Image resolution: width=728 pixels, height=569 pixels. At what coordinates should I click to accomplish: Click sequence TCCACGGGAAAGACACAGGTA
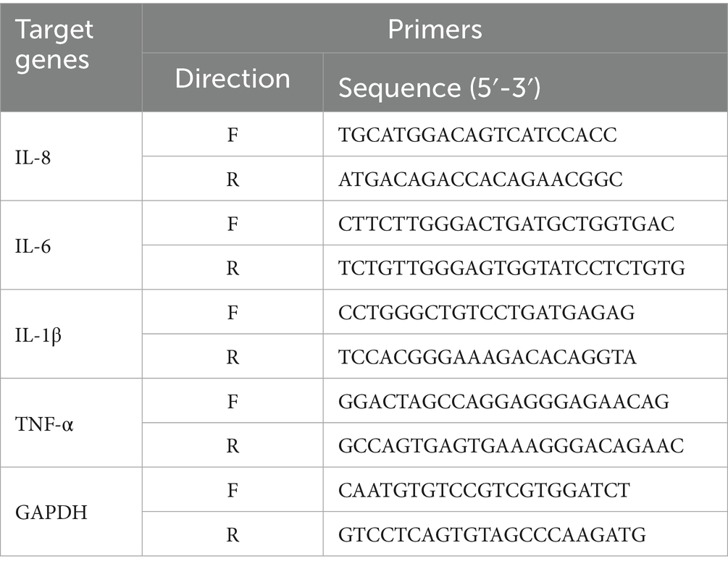[x=488, y=357]
